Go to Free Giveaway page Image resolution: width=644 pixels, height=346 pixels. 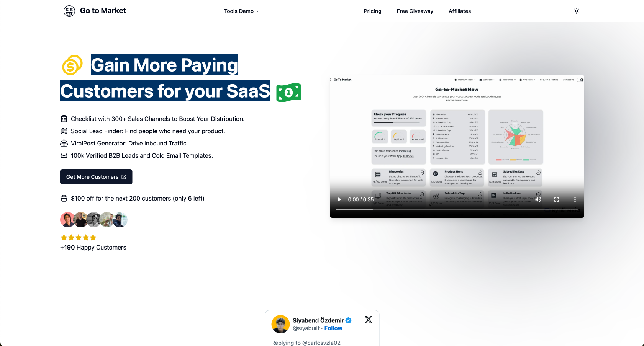415,11
